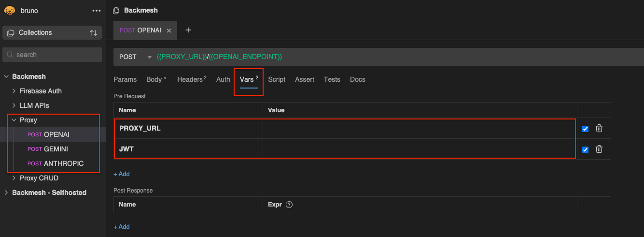Close the POST OPENAI tab
Screen dimensions: 644x237
169,30
